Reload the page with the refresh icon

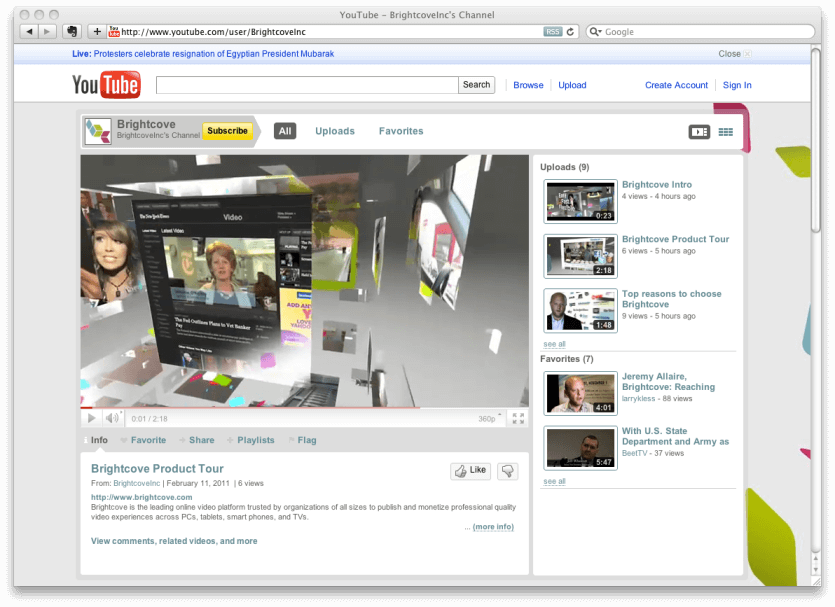pos(570,31)
